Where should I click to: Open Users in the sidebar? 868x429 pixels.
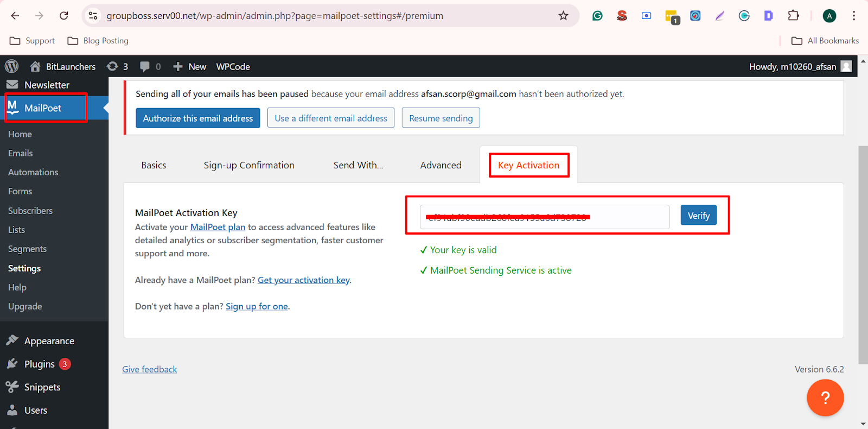pyautogui.click(x=36, y=411)
